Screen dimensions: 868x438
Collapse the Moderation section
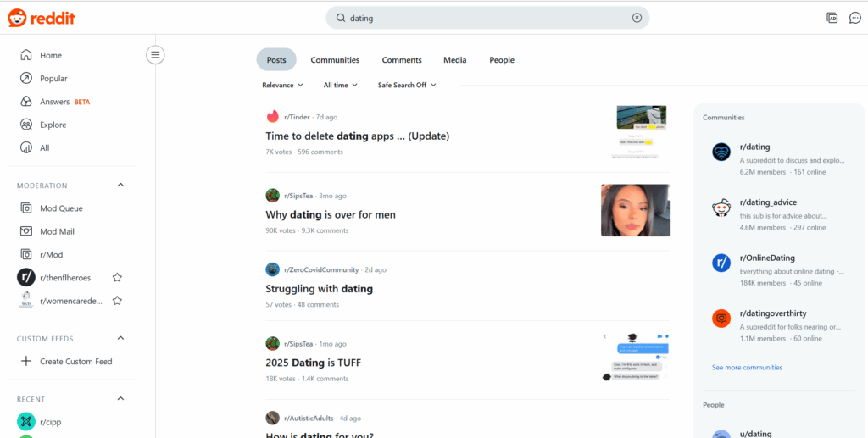pyautogui.click(x=120, y=186)
